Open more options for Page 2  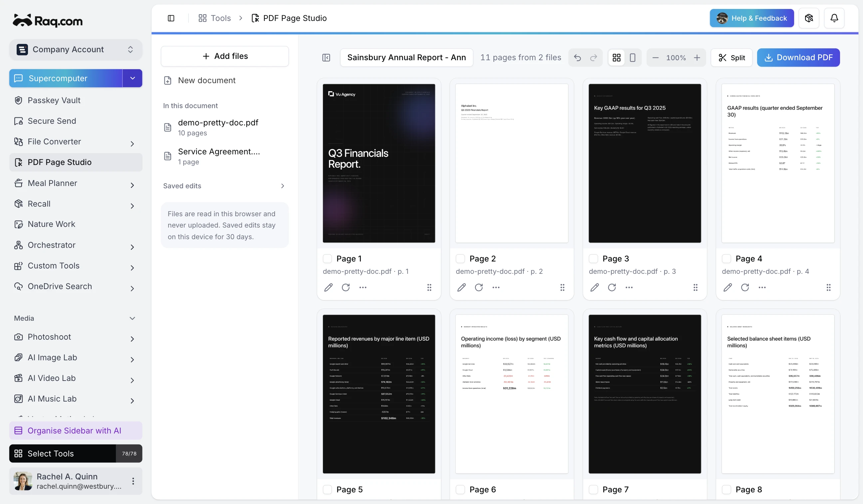pyautogui.click(x=496, y=287)
